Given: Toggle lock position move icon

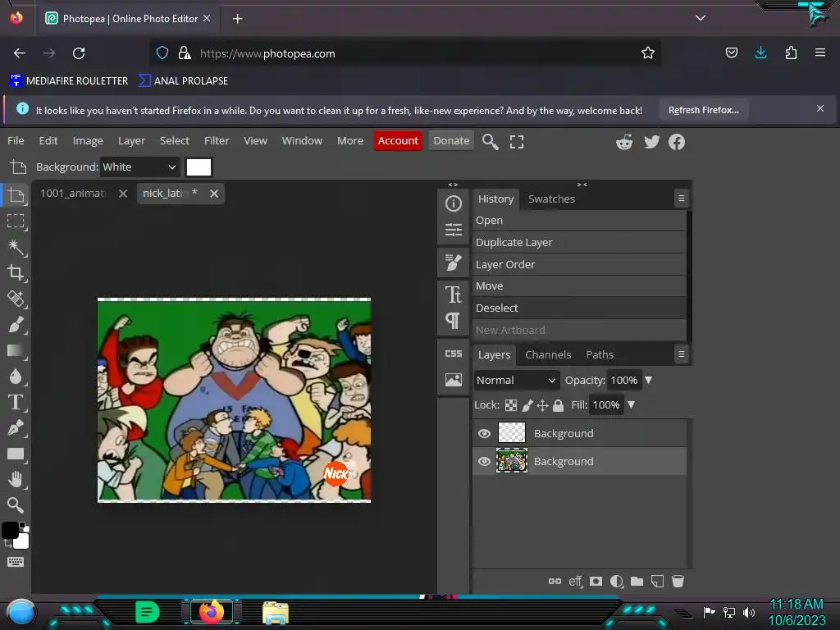Looking at the screenshot, I should tap(543, 405).
